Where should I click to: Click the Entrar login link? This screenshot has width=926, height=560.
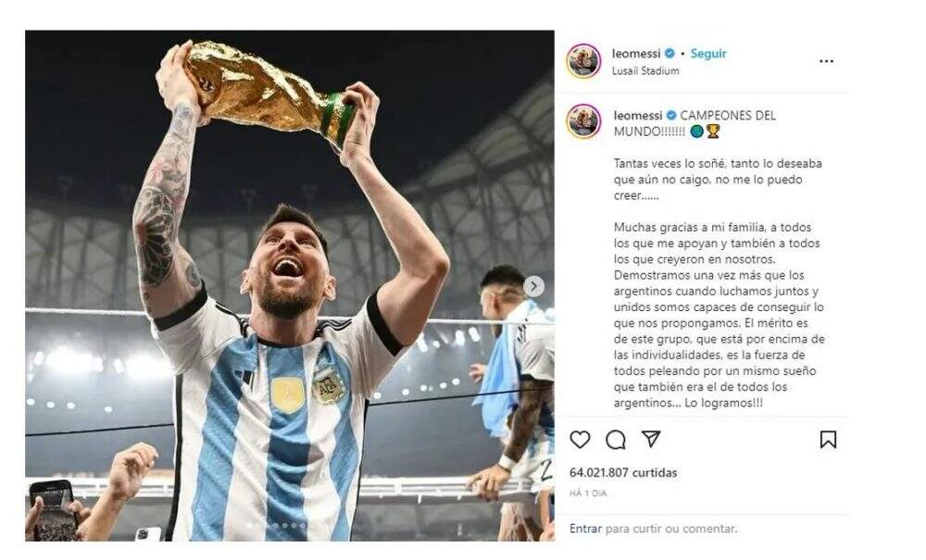click(x=585, y=529)
